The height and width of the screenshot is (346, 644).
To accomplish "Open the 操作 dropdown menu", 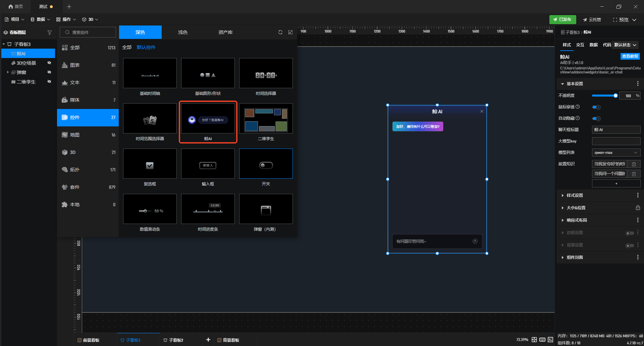I will 66,19.
